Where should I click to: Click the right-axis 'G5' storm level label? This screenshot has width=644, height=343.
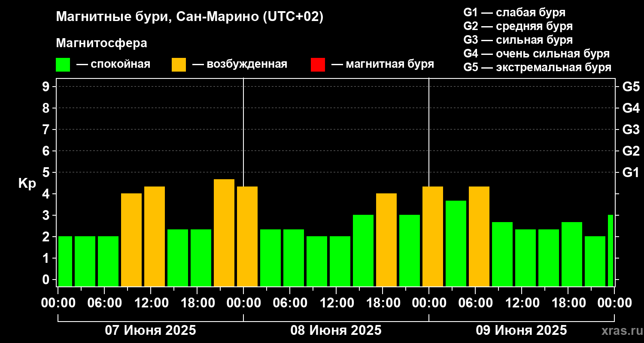click(631, 87)
